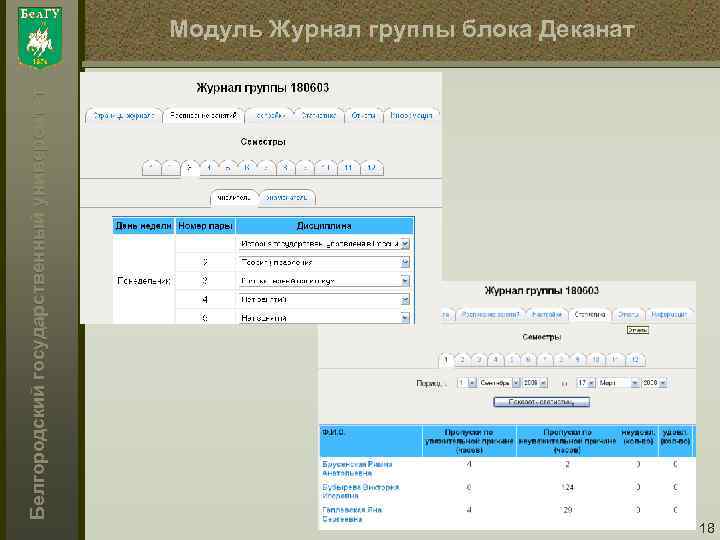Click the '124' unexcused hours cell
Image resolution: width=720 pixels, height=540 pixels.
coord(567,487)
